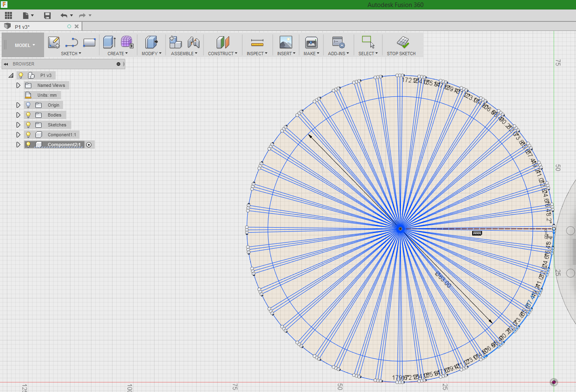Select the Measure tool
Image resolution: width=576 pixels, height=392 pixels.
point(257,43)
